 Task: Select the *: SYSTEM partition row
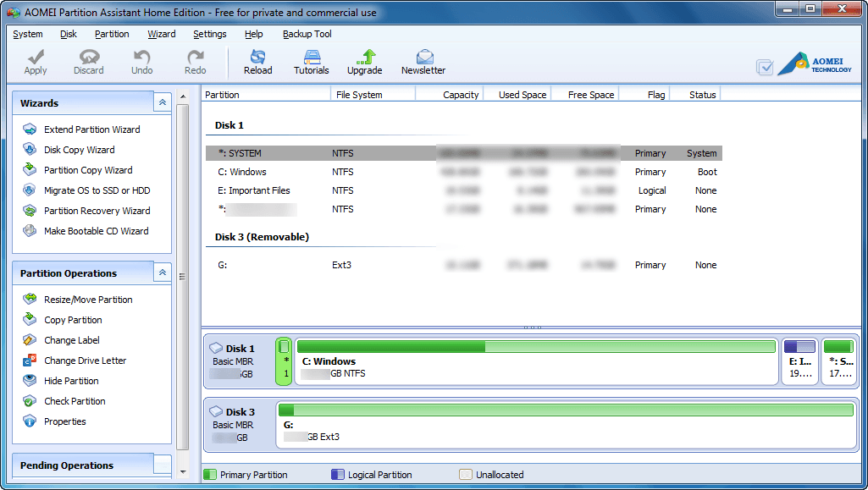[x=464, y=153]
